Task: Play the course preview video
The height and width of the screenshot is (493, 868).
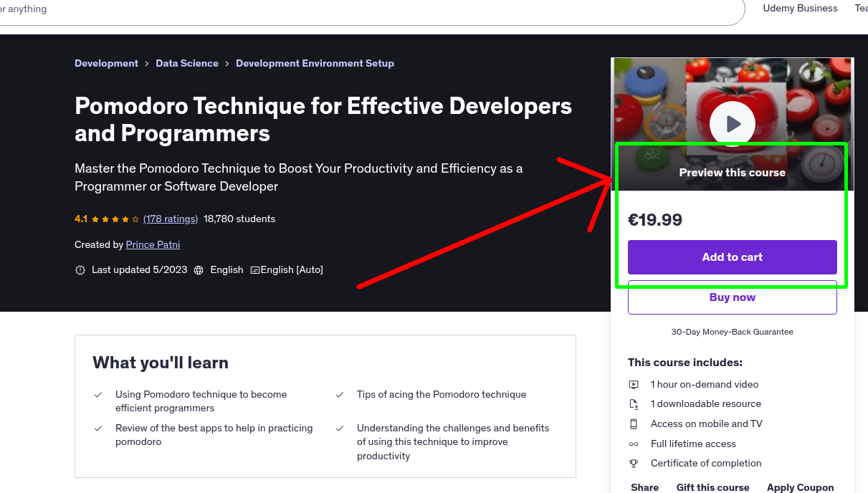Action: pos(732,123)
